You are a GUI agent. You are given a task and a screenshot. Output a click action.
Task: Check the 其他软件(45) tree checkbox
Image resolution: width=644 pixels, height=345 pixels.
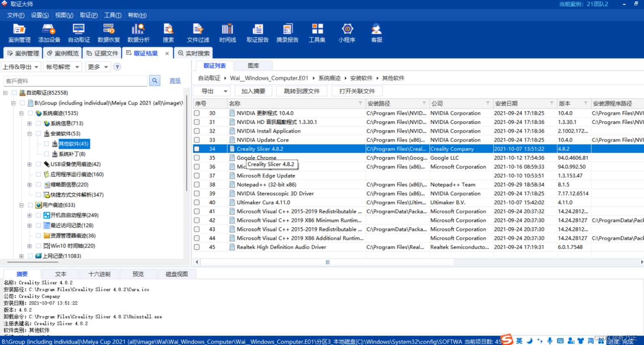pos(47,144)
